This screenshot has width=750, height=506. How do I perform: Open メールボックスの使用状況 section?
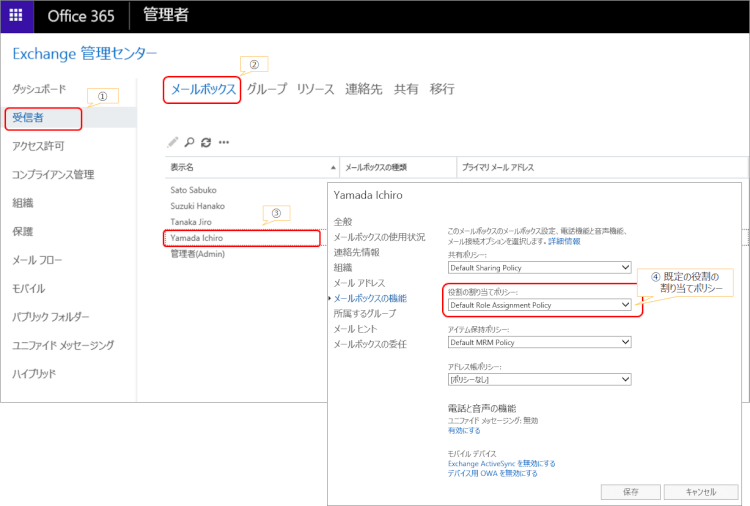379,237
